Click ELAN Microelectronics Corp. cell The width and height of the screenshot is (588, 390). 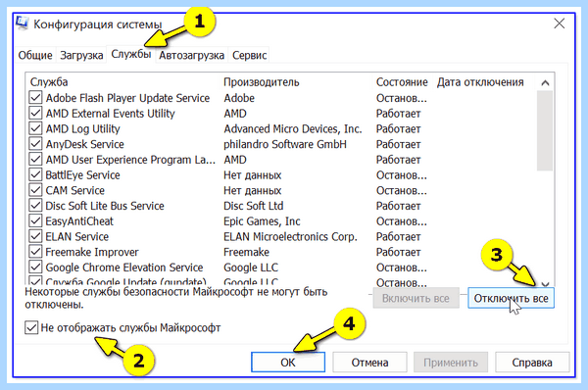coord(290,236)
